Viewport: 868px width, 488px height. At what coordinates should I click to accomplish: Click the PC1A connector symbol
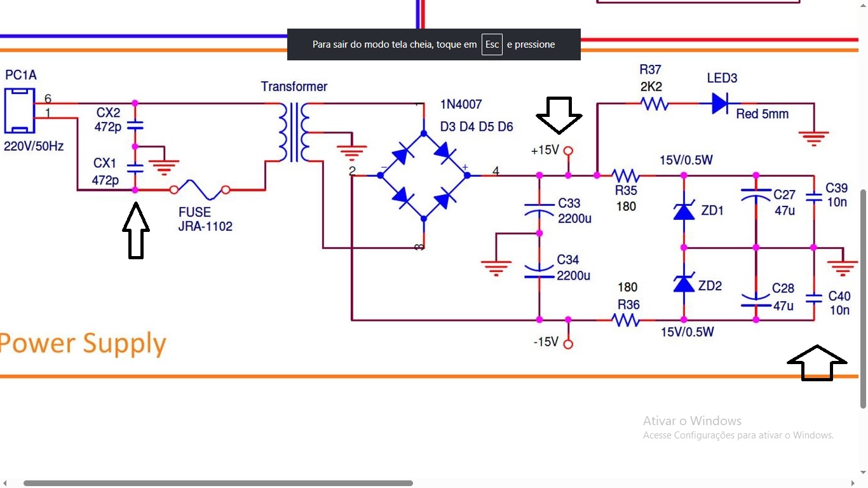(20, 111)
